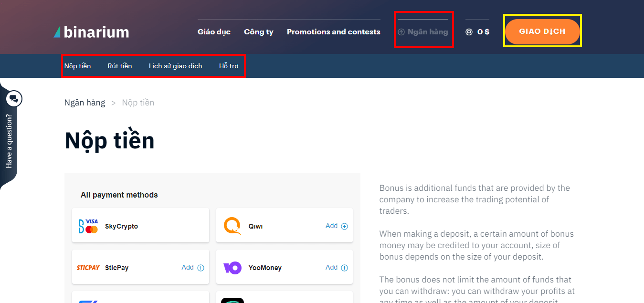The height and width of the screenshot is (303, 644).
Task: Click the SticPay logo icon
Action: coord(88,268)
